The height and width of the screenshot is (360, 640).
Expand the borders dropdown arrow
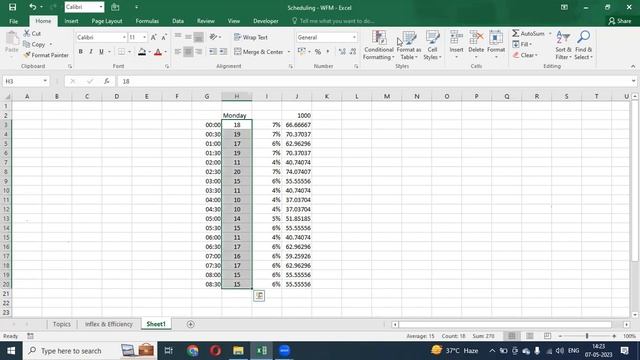[129, 52]
